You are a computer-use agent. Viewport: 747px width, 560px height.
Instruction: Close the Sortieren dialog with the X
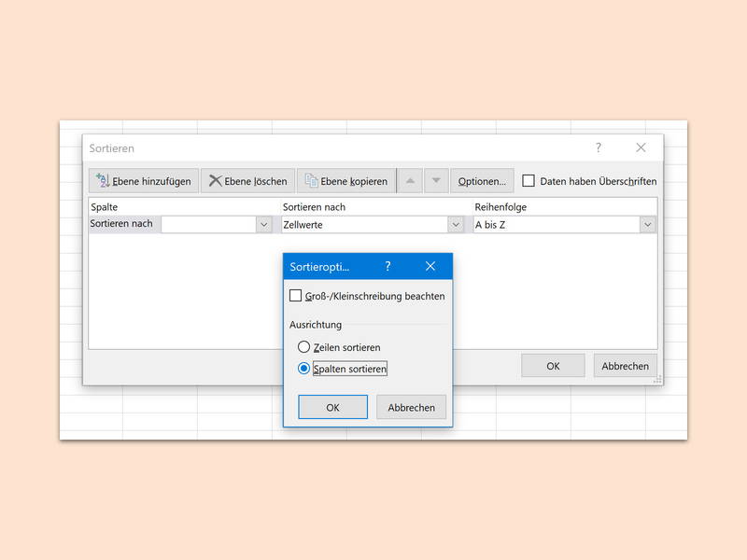641,147
